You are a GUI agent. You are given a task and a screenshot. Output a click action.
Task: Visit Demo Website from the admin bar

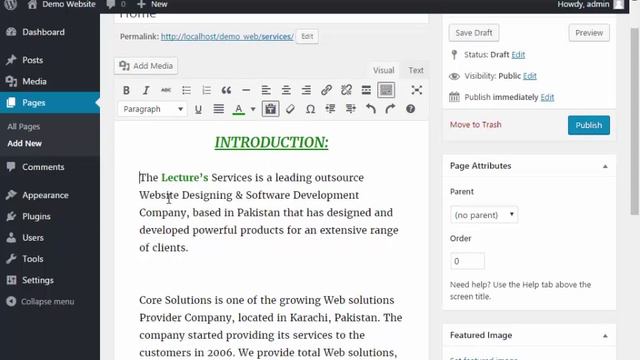click(62, 4)
